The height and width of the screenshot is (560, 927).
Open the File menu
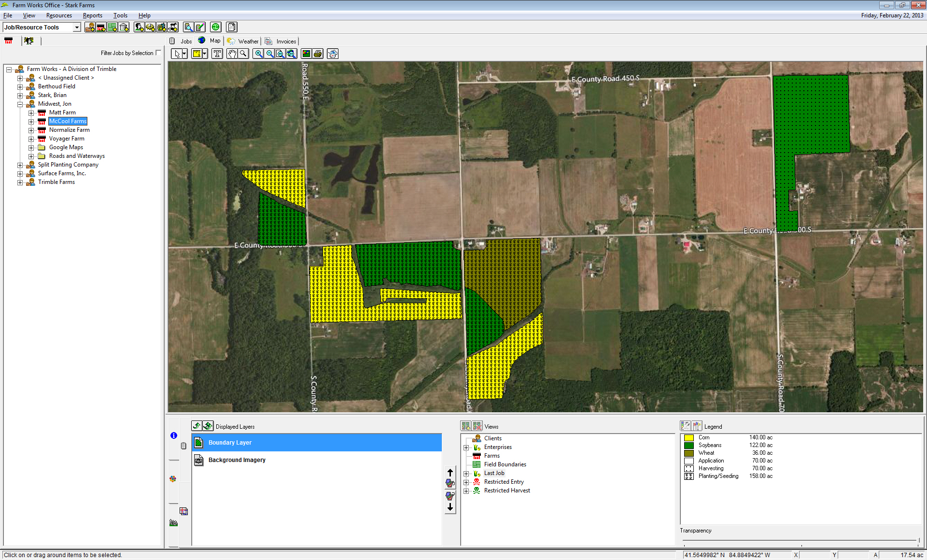(8, 15)
